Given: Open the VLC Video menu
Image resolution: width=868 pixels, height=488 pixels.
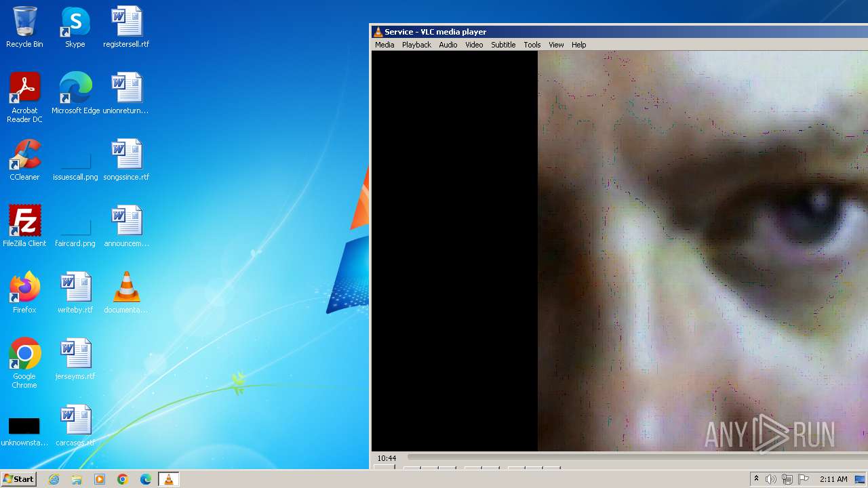Looking at the screenshot, I should tap(474, 45).
